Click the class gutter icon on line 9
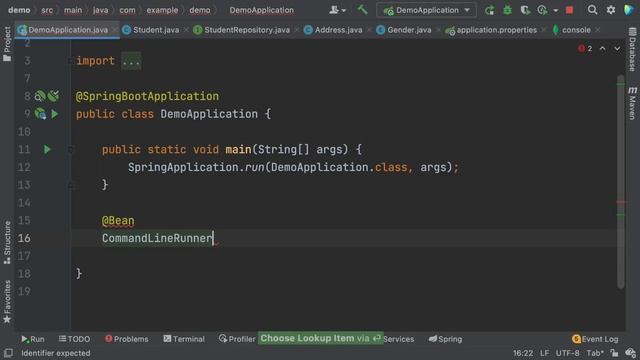The image size is (640, 360). click(40, 113)
